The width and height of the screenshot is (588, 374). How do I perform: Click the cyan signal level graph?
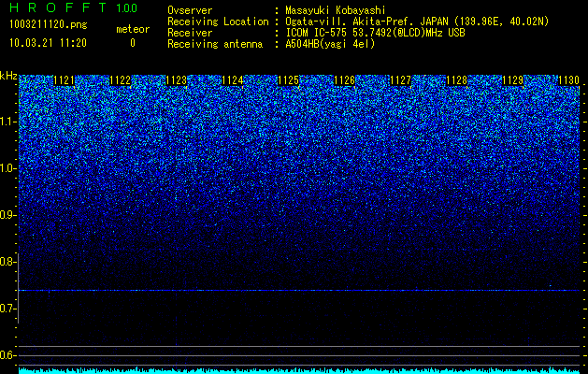point(299,370)
